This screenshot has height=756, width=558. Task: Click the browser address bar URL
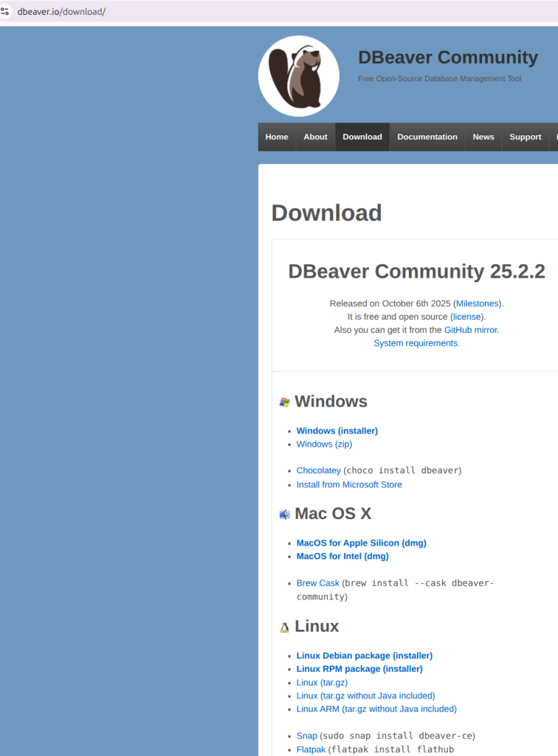pos(62,12)
